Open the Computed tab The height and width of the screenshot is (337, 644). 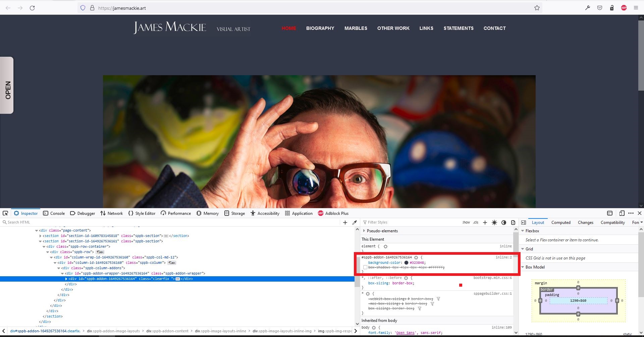[560, 222]
